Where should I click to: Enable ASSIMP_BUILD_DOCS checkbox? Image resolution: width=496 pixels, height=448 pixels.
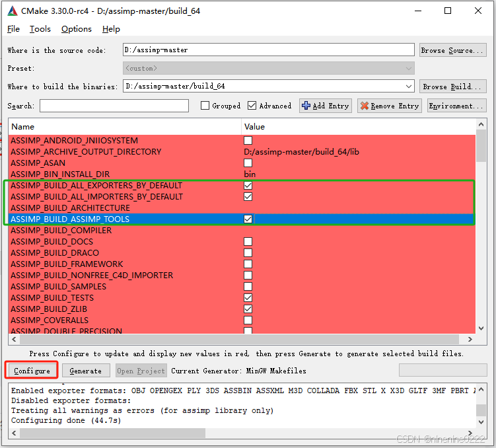(x=248, y=242)
